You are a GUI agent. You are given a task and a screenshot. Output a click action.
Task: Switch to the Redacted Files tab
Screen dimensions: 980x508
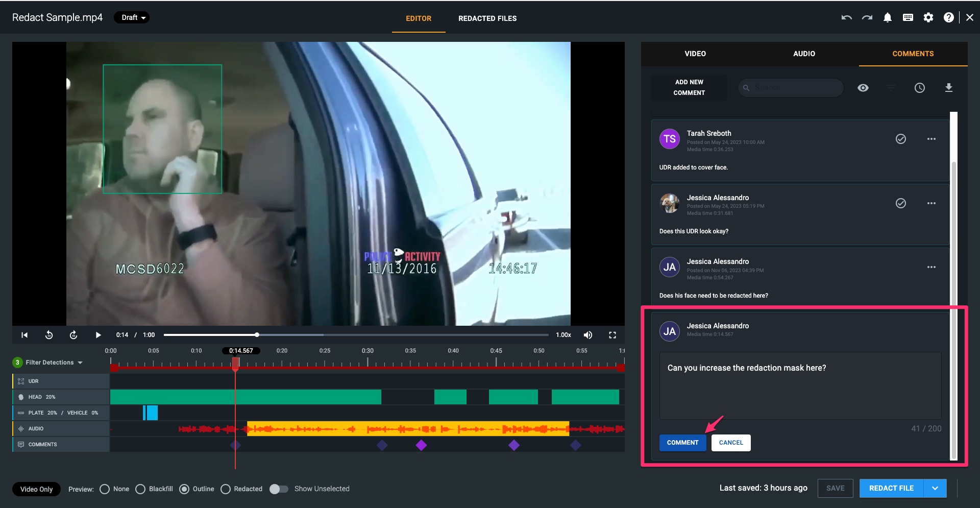pos(487,18)
